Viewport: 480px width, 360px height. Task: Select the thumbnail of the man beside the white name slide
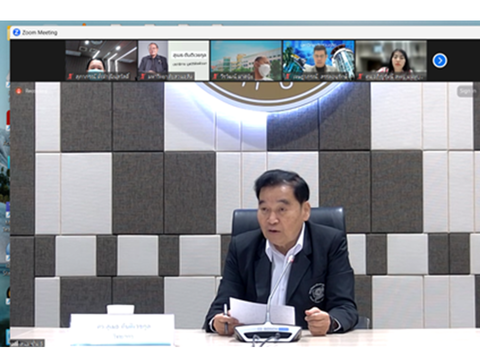(174, 60)
